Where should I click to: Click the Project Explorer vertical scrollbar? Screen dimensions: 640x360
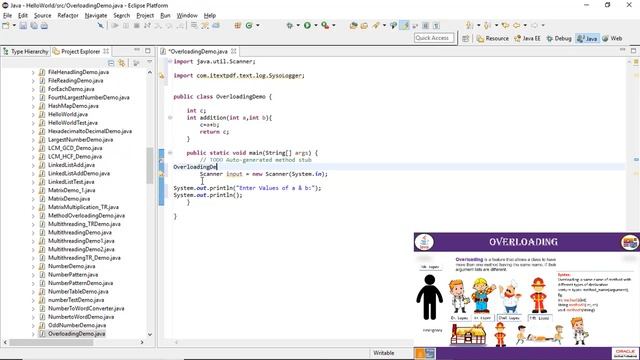(150, 165)
